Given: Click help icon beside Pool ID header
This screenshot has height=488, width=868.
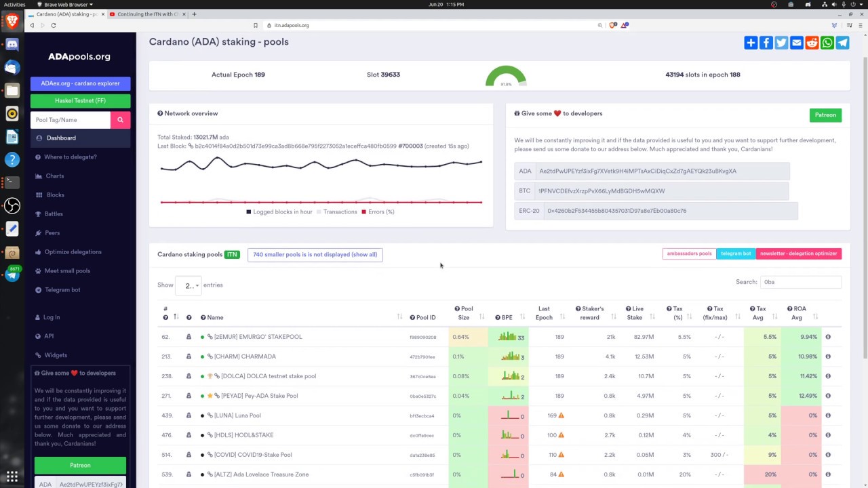Looking at the screenshot, I should [x=412, y=317].
